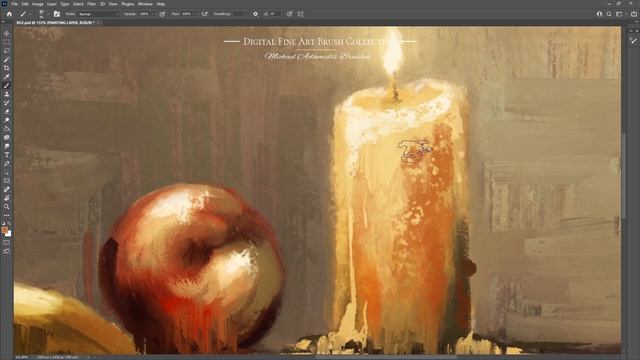Screen dimensions: 640x360
Task: Toggle Quick Mask mode icon
Action: 7,243
